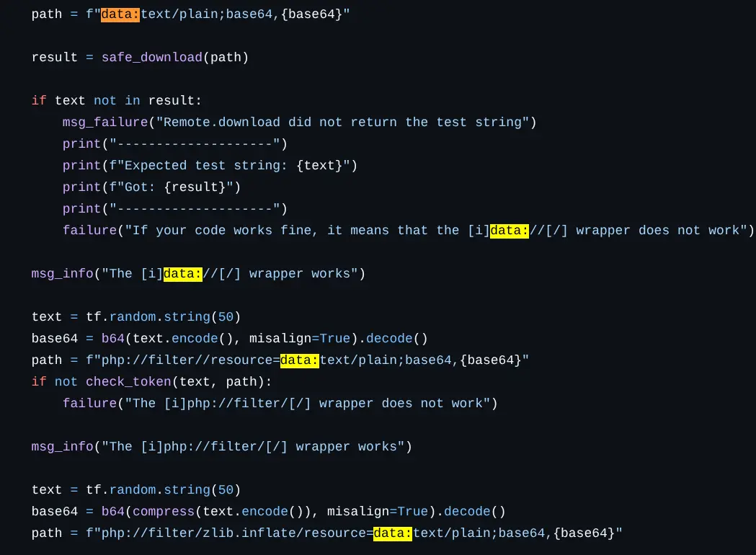Click highlighted data: after php://filter//resource=
Viewport: 756px width, 555px height.
point(300,360)
